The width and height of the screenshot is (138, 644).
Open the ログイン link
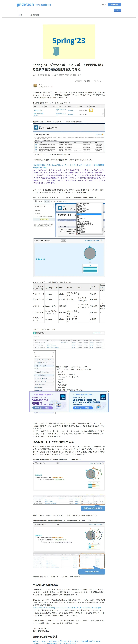(x=103, y=5)
